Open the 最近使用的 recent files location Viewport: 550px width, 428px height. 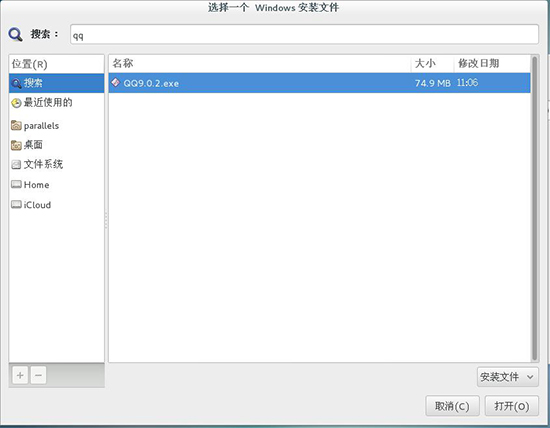tap(56, 102)
